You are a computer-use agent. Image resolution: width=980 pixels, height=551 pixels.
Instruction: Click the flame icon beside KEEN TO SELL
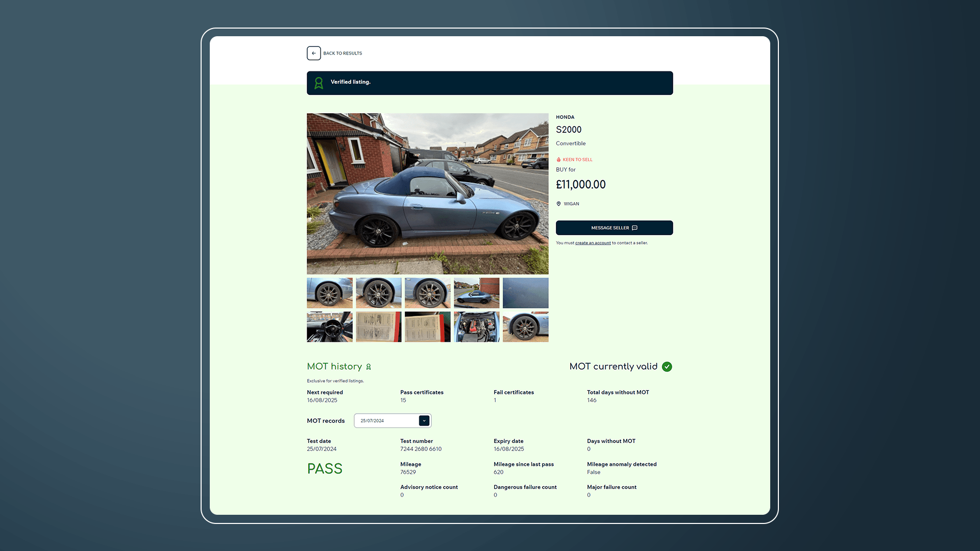[x=558, y=160]
